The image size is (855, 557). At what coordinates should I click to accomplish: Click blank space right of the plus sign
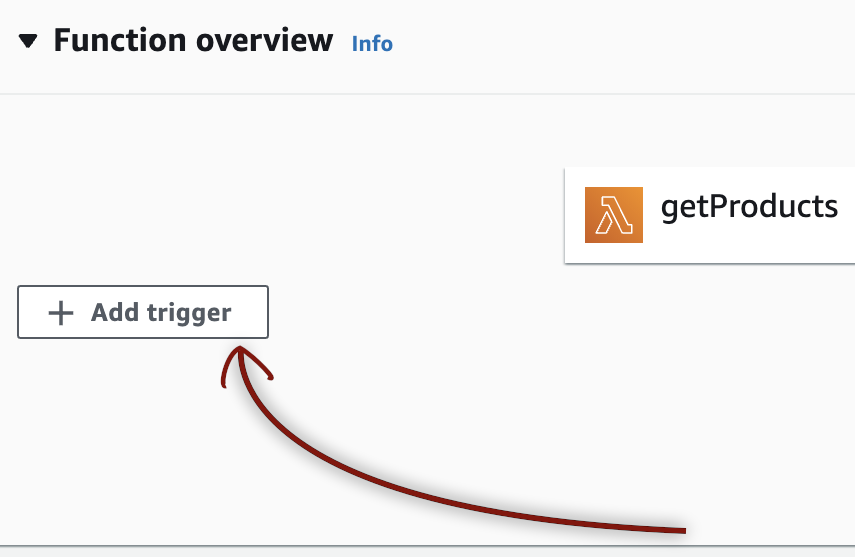(82, 313)
